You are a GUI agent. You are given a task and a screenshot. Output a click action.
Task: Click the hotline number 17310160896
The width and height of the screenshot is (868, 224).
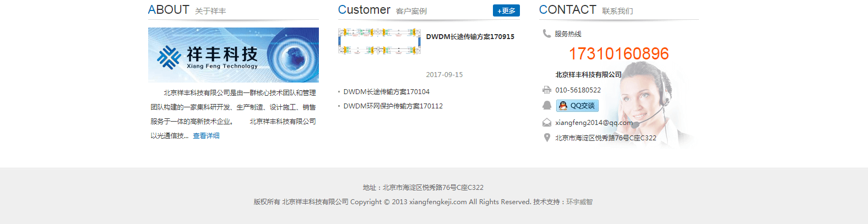[619, 53]
